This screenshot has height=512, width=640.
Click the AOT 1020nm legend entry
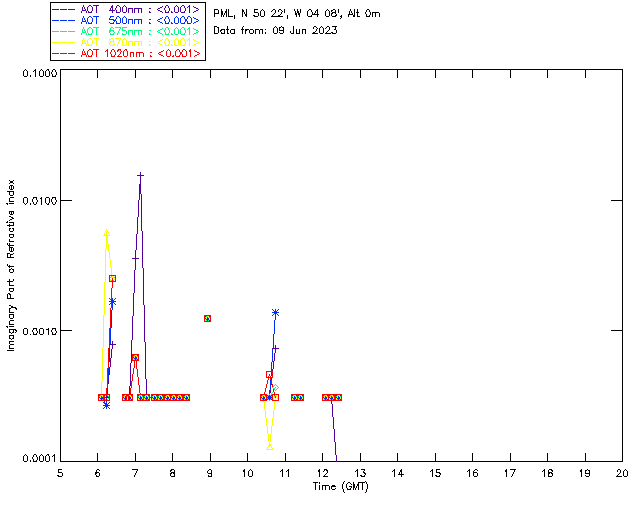tap(127, 53)
